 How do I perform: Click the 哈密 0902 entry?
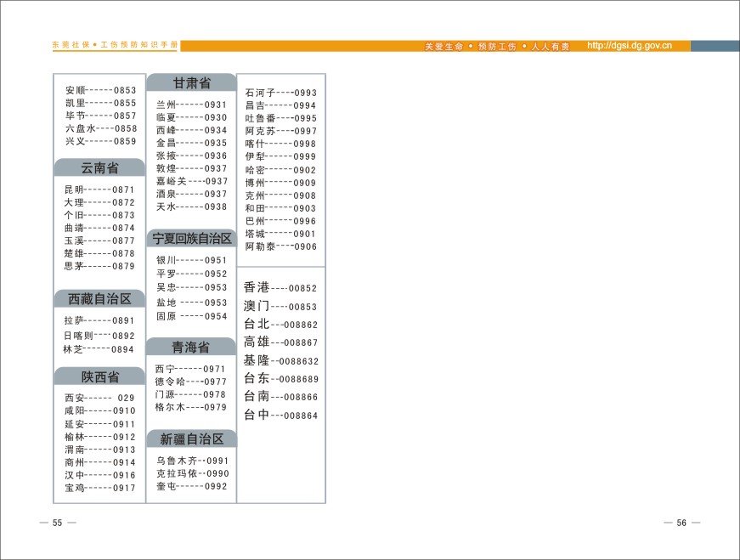click(280, 170)
